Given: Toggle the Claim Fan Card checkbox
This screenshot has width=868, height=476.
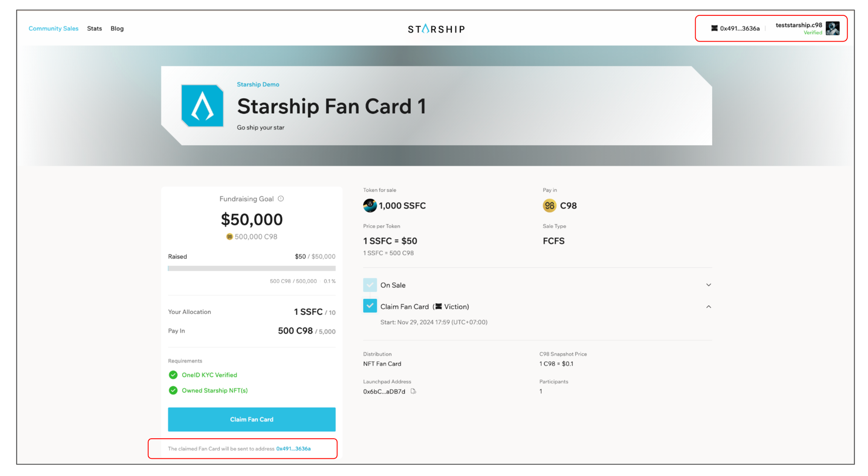Looking at the screenshot, I should coord(370,306).
